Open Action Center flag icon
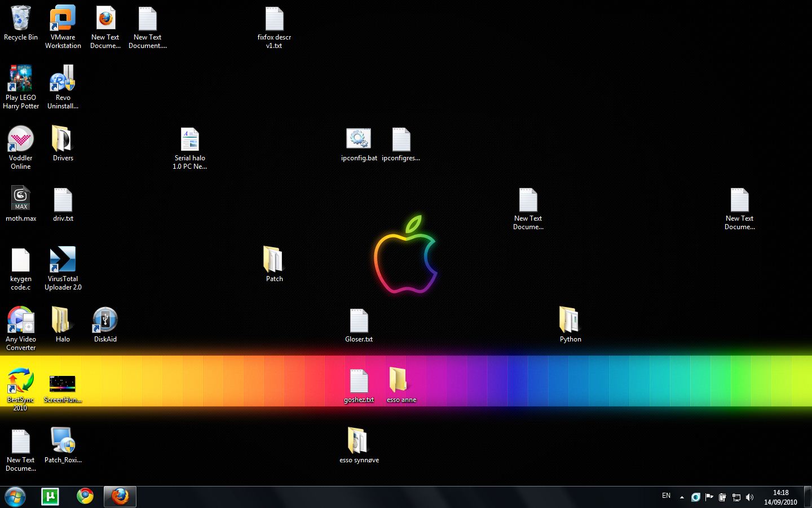Viewport: 812px width, 508px height. [709, 497]
